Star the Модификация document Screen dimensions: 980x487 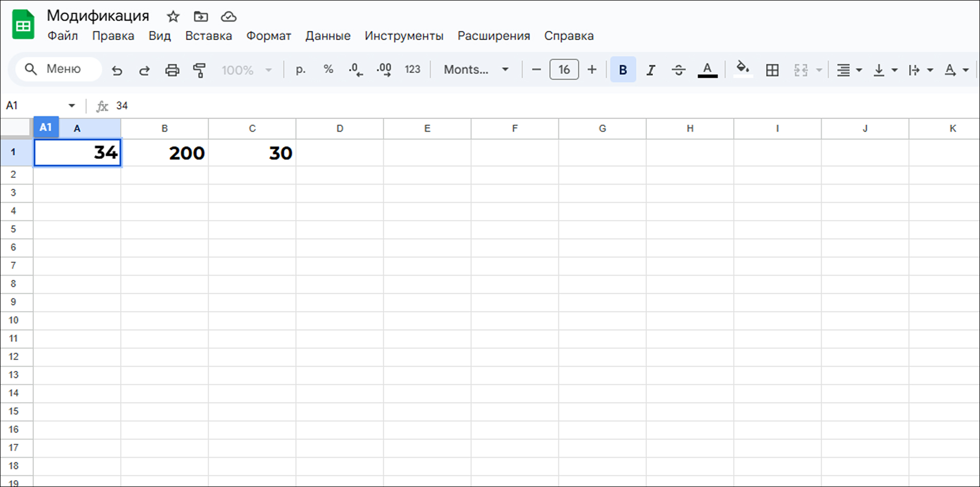point(173,16)
